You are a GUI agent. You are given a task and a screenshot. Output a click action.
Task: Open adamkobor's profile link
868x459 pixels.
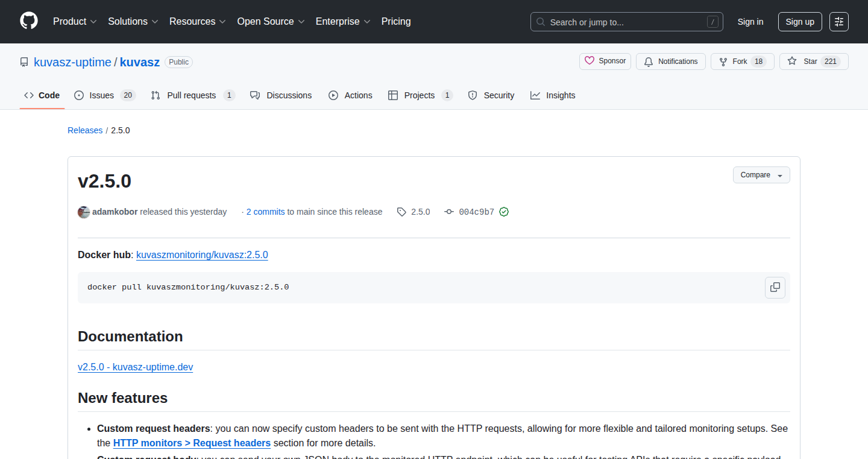(x=115, y=212)
